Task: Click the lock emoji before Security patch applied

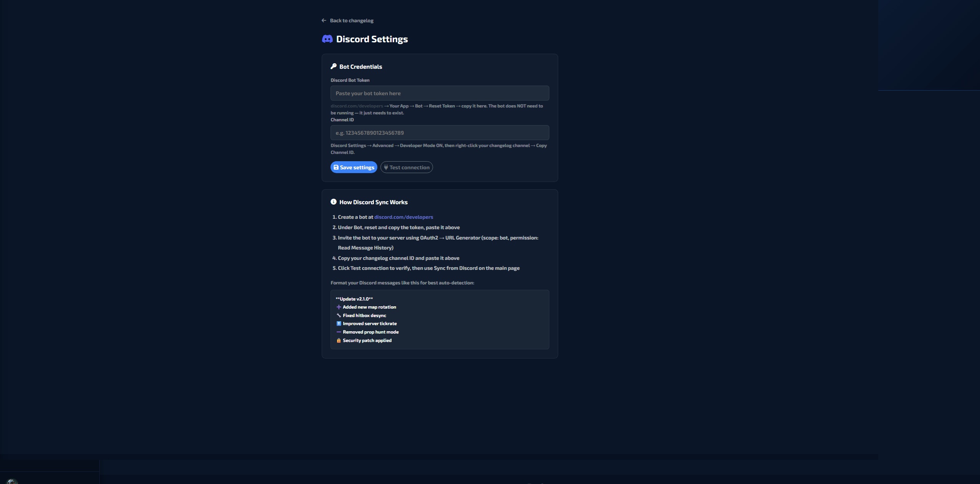Action: tap(339, 340)
